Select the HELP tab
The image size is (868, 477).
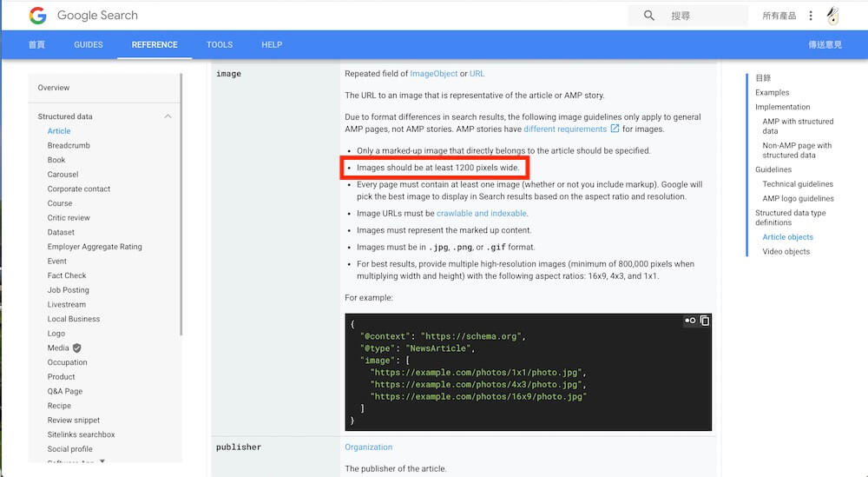click(x=272, y=45)
